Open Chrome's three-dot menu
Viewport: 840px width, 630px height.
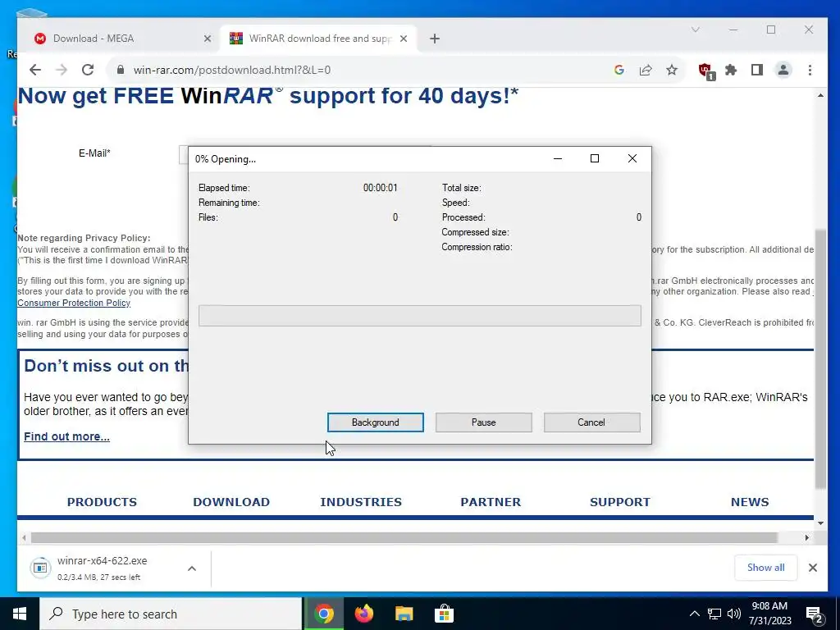[x=810, y=70]
